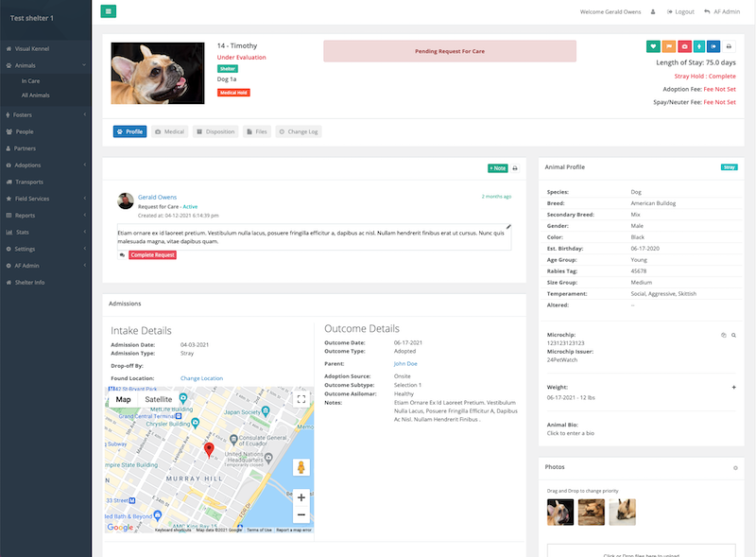Viewport: 756px width, 557px height.
Task: Expand the Reports sidebar menu
Action: pos(45,215)
